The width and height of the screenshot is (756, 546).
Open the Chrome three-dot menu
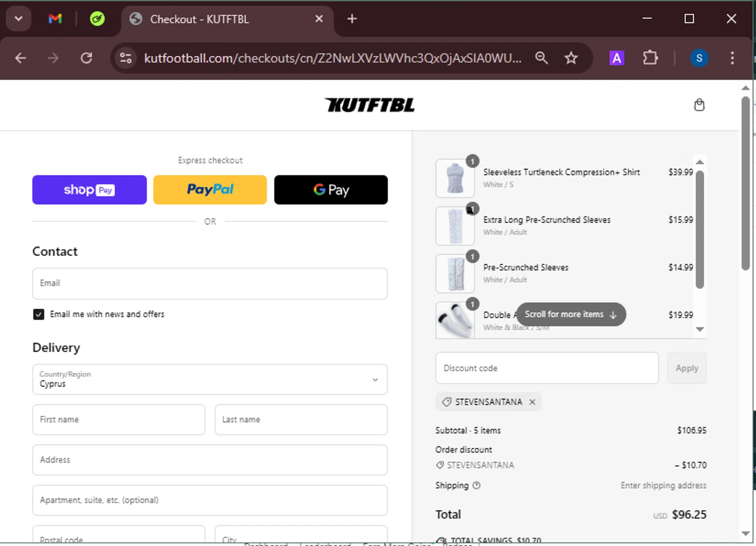[x=732, y=58]
